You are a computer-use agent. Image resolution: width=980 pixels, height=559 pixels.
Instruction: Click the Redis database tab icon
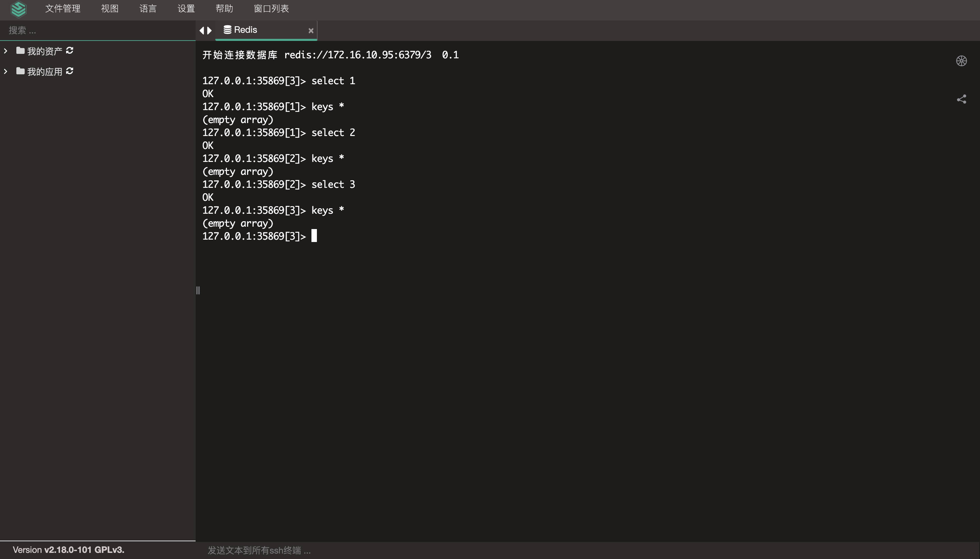point(227,30)
